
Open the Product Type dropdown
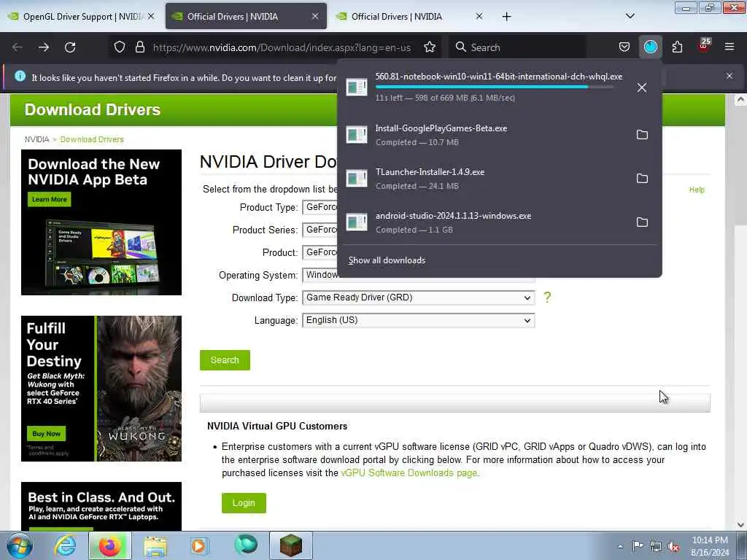(320, 207)
